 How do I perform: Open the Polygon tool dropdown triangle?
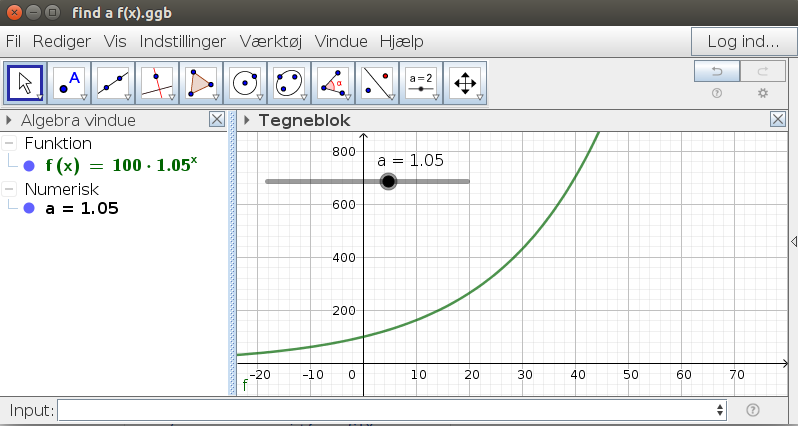[x=216, y=97]
